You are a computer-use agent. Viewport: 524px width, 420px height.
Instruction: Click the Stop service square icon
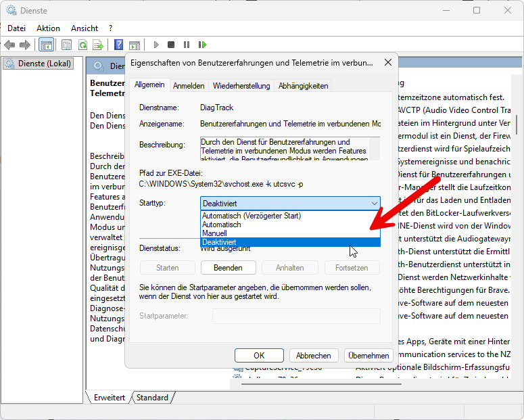point(171,45)
